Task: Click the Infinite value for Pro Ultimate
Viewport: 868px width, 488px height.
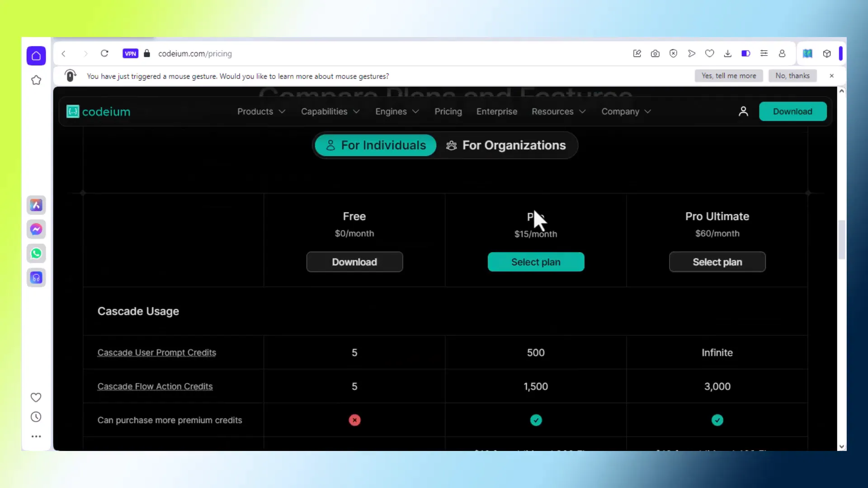Action: coord(717,352)
